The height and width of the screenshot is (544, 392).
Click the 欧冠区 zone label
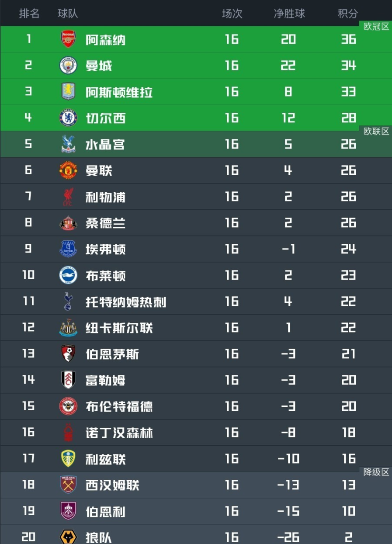tap(376, 27)
